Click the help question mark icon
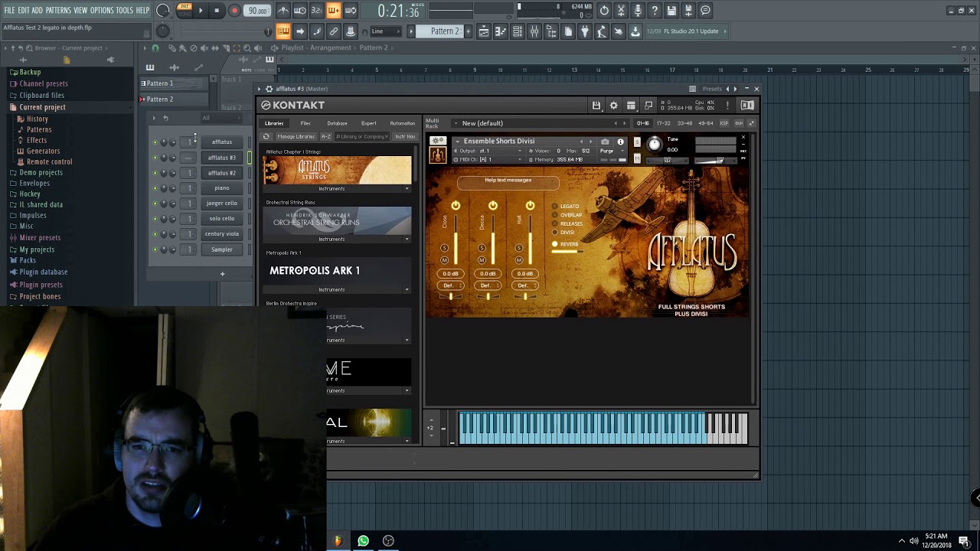Screen dimensions: 980x551 655,11
